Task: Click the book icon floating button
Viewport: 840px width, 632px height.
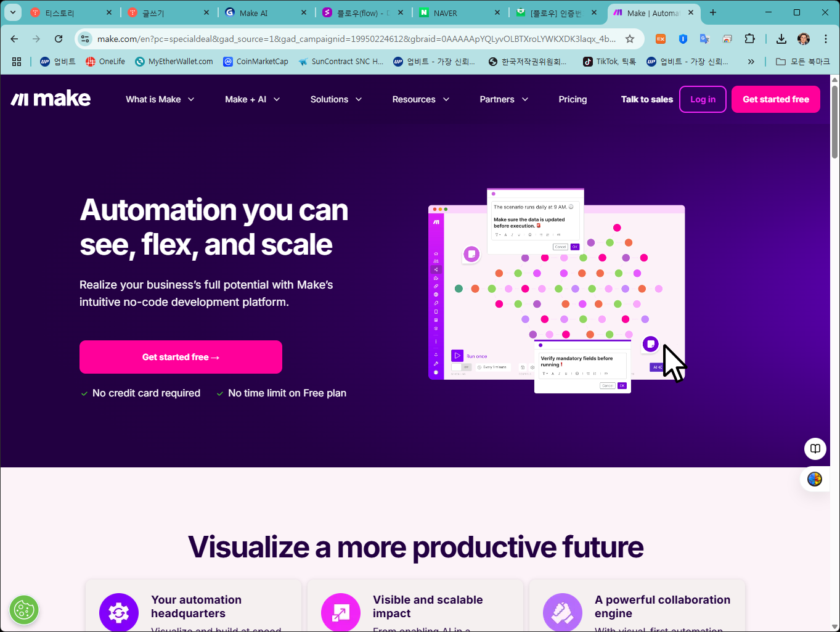Action: 815,448
